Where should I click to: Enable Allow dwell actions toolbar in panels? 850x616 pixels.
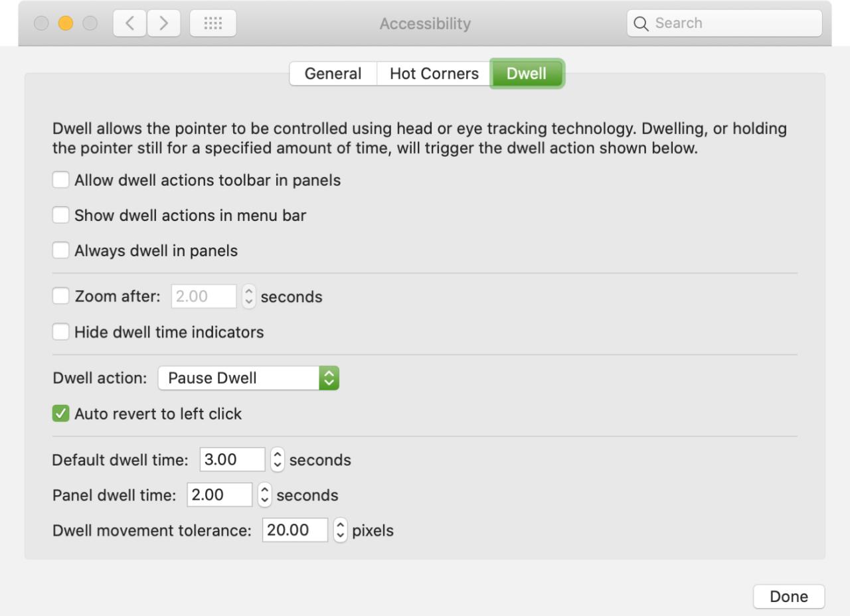pyautogui.click(x=60, y=180)
